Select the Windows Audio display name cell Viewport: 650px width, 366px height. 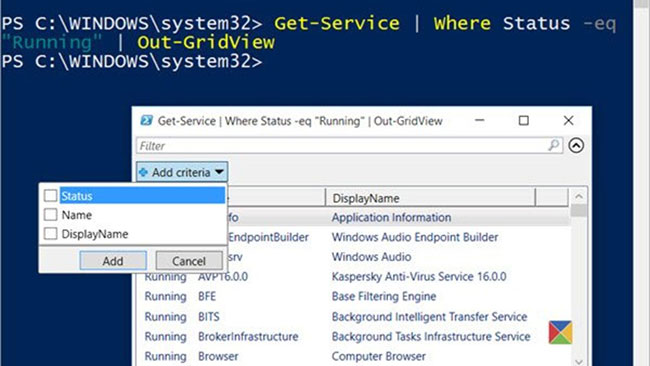pos(371,257)
